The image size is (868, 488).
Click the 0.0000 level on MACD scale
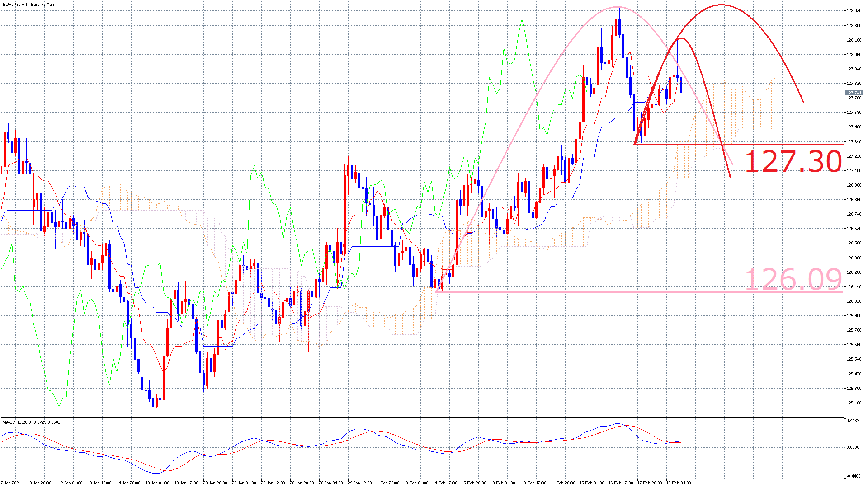853,447
